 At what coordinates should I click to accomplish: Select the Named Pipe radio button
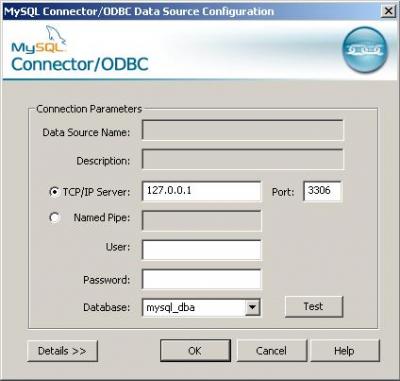tap(54, 218)
